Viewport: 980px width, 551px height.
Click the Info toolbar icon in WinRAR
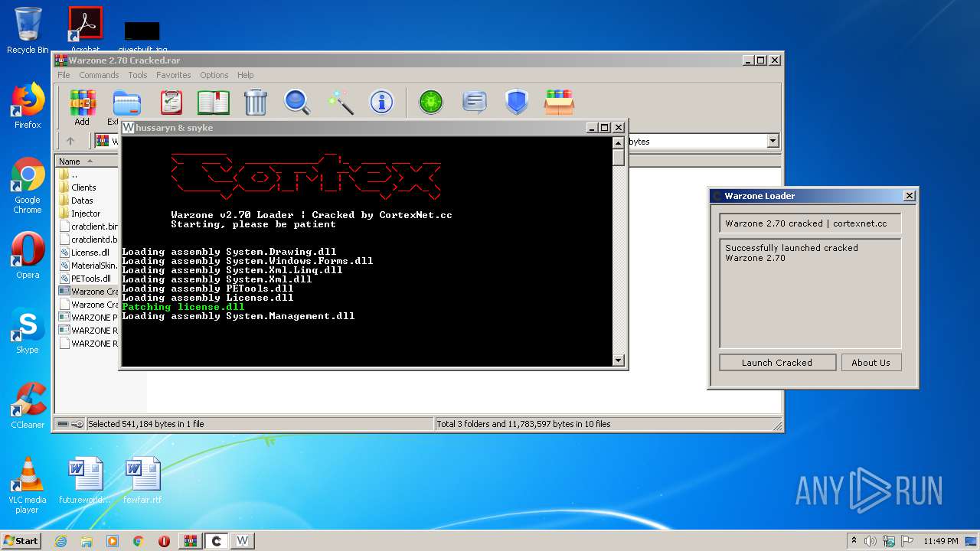pos(381,102)
